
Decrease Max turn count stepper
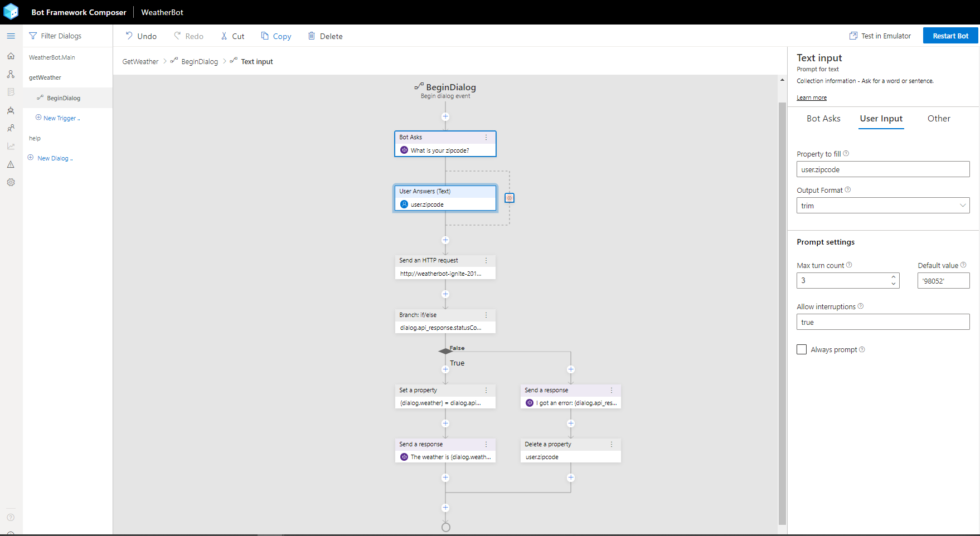(x=894, y=284)
